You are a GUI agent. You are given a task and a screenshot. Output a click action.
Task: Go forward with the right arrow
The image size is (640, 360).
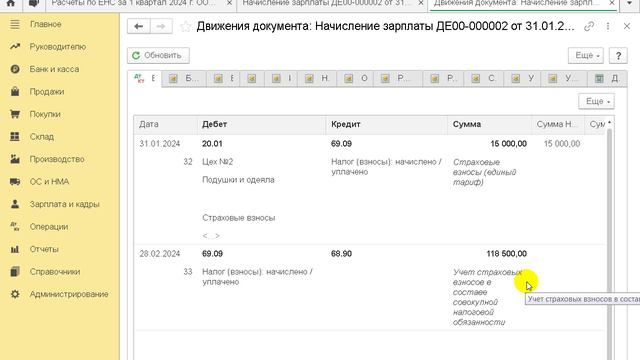(161, 27)
